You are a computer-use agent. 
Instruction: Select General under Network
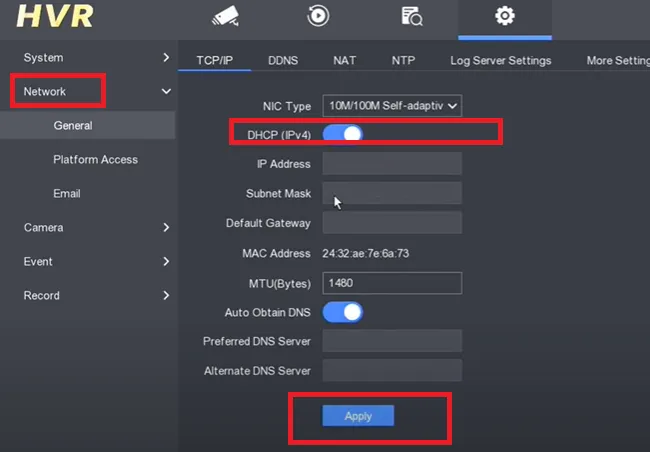pos(73,125)
